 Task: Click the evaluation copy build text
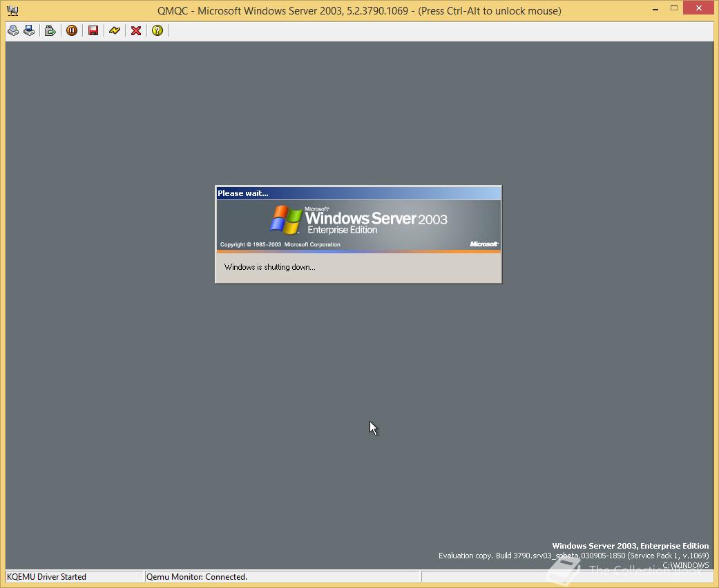(x=574, y=556)
